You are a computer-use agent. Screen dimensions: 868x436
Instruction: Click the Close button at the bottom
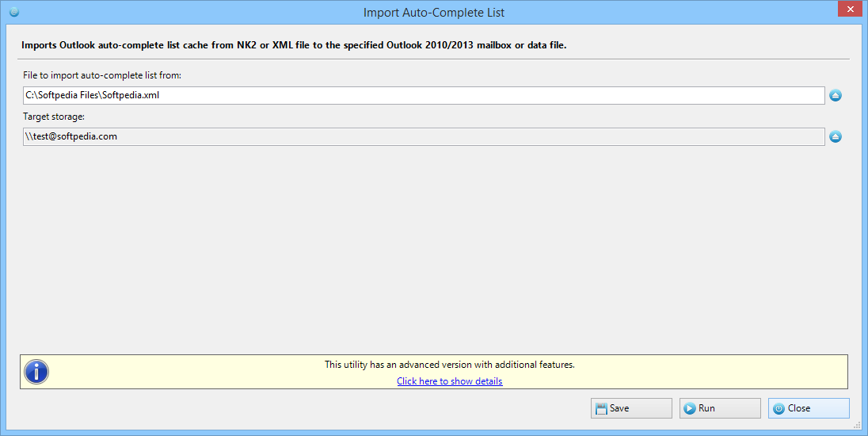pyautogui.click(x=809, y=408)
